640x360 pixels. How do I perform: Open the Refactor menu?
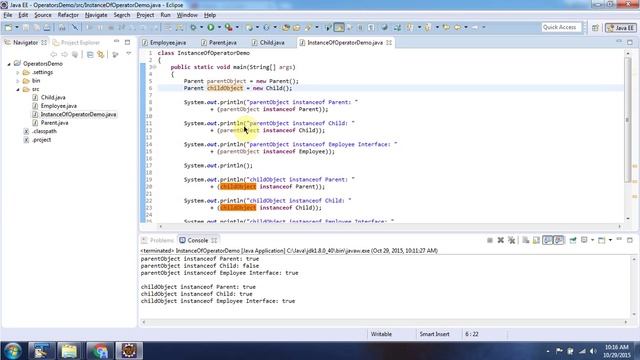click(68, 15)
